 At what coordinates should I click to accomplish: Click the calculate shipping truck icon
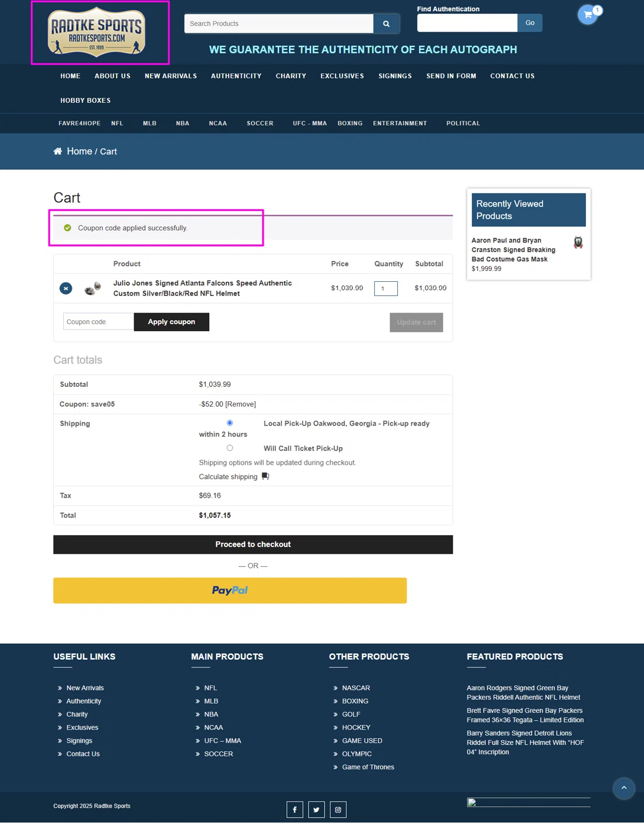(x=265, y=476)
